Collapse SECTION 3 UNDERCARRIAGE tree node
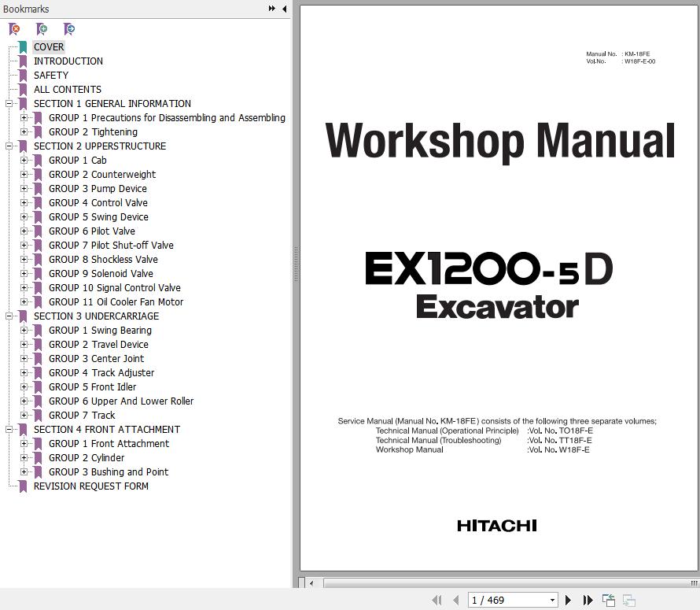The image size is (700, 610). pos(9,316)
